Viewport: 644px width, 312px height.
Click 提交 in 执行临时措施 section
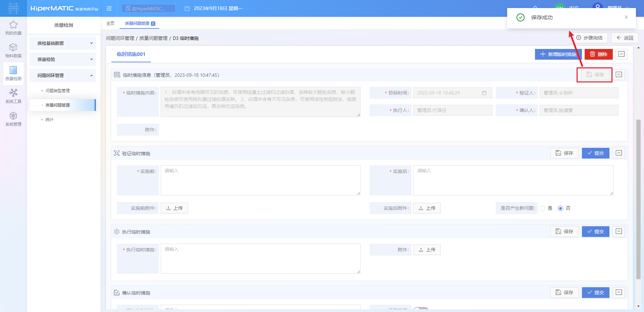596,232
